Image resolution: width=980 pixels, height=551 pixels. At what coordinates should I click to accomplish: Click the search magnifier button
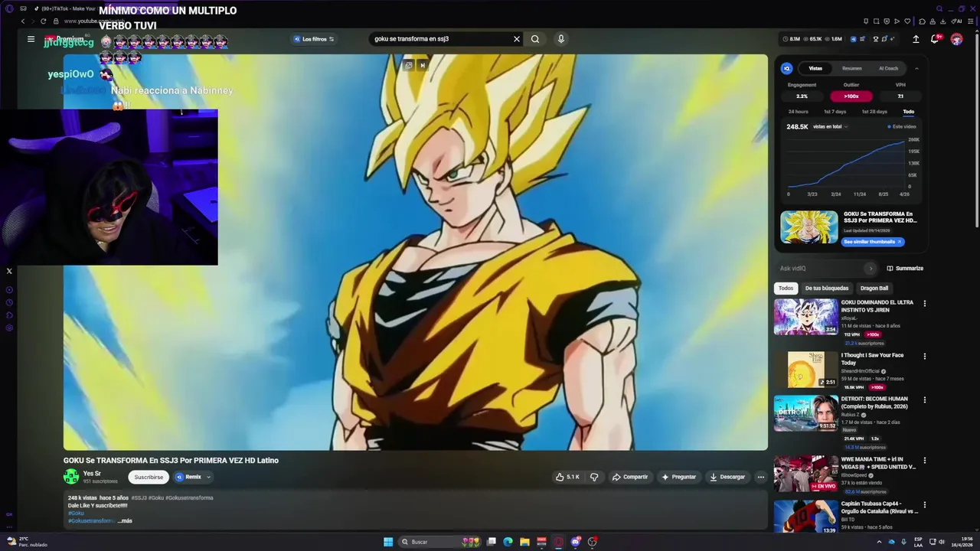click(x=535, y=39)
